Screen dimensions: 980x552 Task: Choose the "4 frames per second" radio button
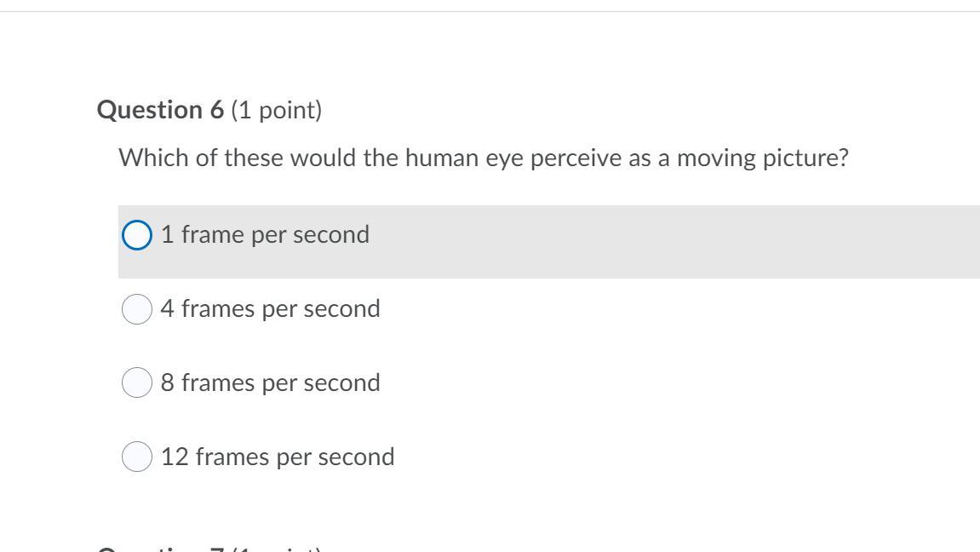point(137,309)
